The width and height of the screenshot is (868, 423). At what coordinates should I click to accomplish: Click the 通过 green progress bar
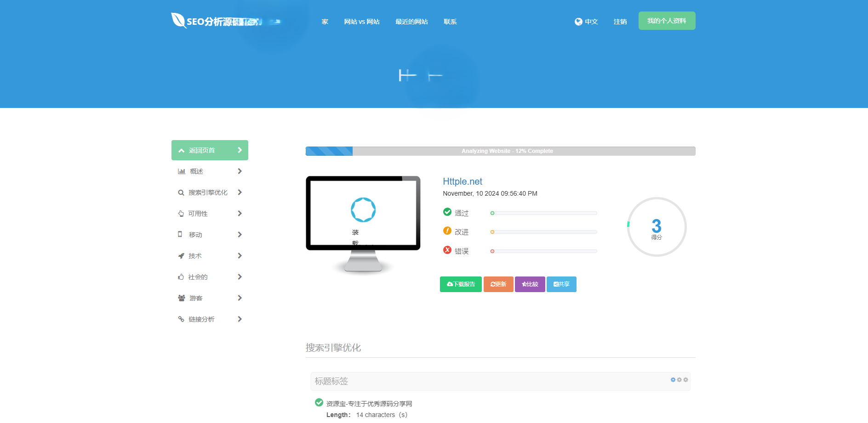coord(543,213)
